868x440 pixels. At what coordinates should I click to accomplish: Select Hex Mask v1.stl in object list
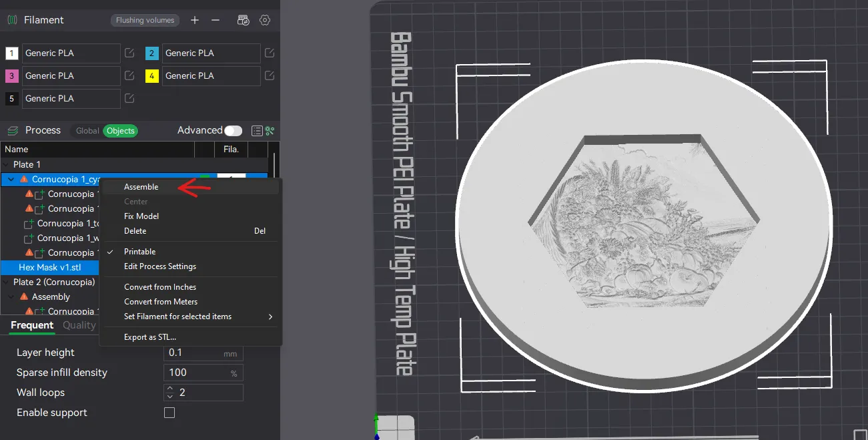[x=51, y=267]
